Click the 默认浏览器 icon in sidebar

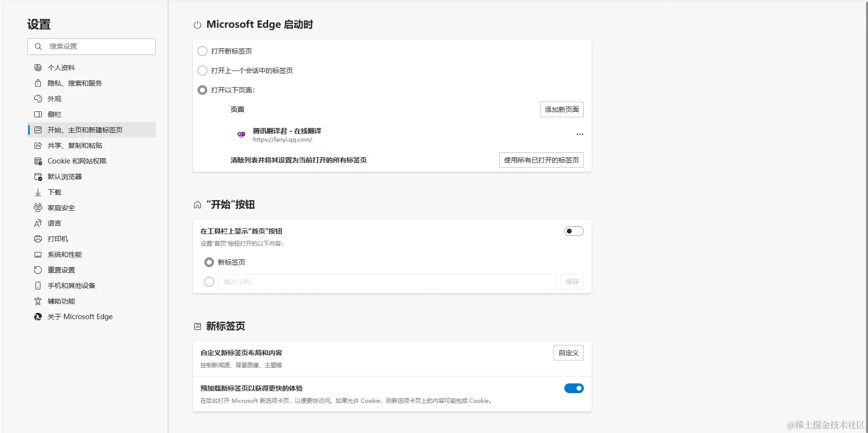pos(38,177)
